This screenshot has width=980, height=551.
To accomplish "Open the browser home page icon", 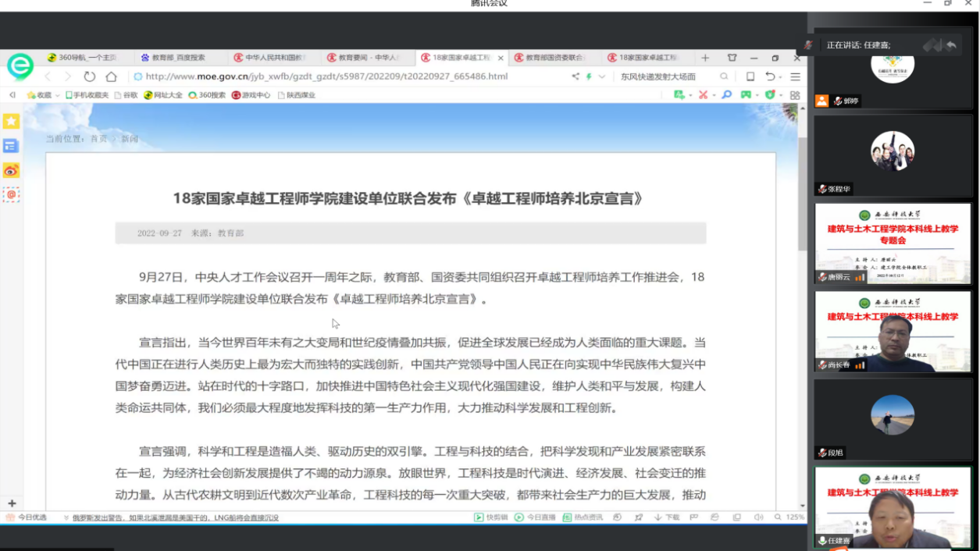I will [x=111, y=76].
